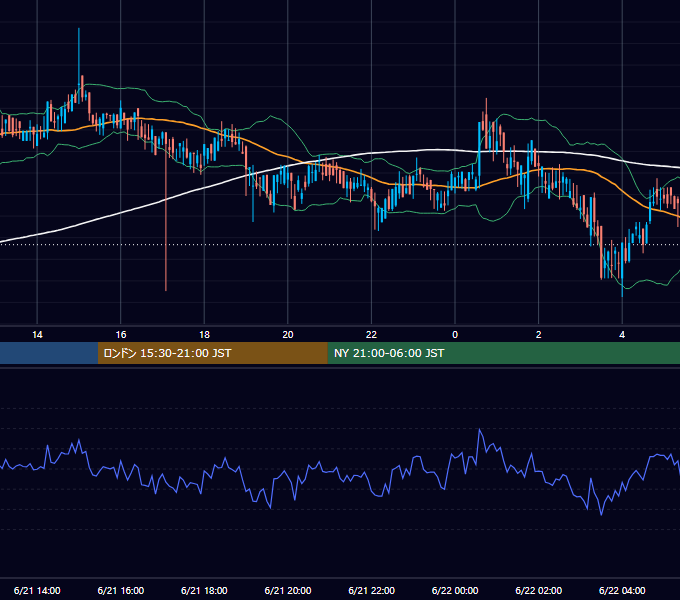Click the 6/22 04:00 label on oscillator axis
This screenshot has height=600, width=680.
[622, 590]
